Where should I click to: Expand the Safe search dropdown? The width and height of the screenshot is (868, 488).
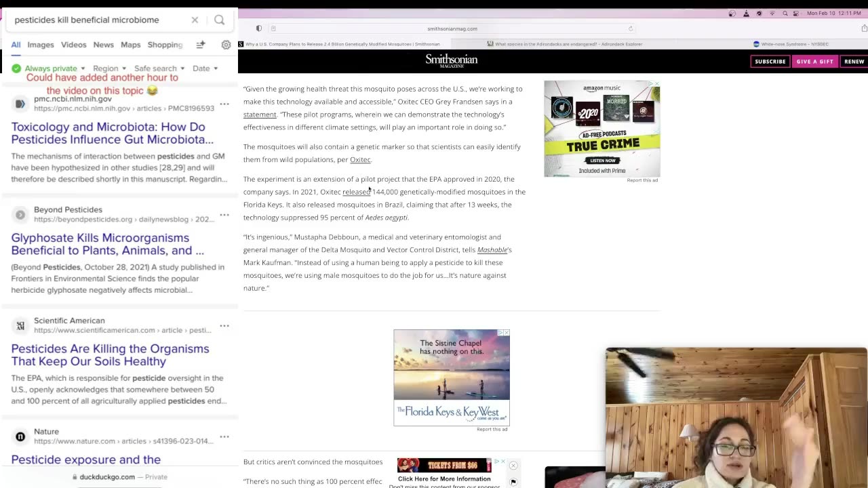click(x=159, y=68)
